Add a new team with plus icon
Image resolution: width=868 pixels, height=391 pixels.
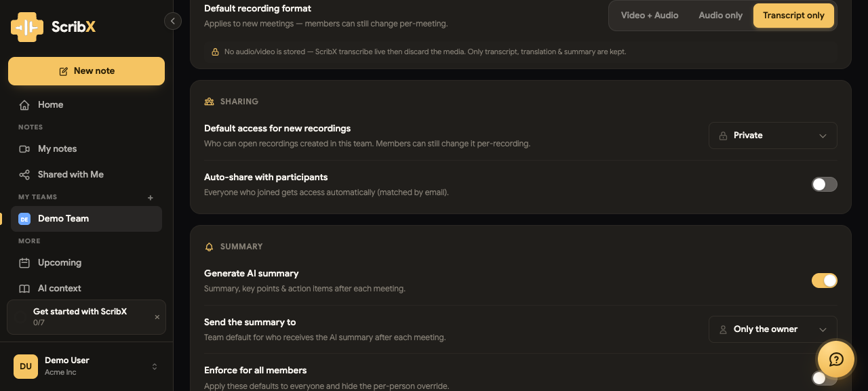[x=151, y=198]
